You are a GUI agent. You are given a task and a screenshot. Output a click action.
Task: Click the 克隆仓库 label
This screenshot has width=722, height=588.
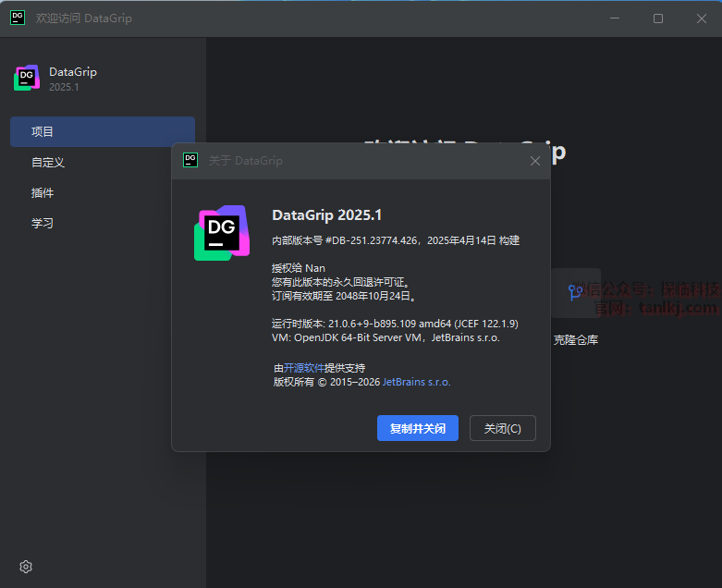[x=576, y=340]
